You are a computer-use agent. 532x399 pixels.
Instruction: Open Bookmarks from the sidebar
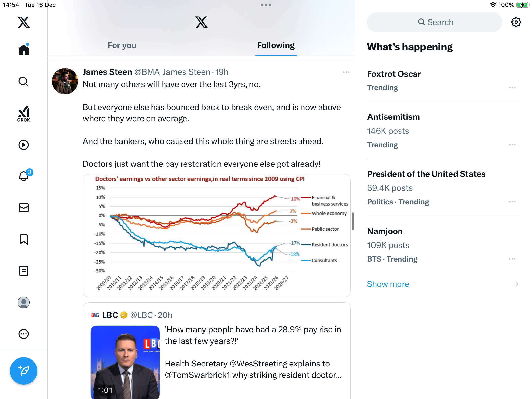click(24, 239)
